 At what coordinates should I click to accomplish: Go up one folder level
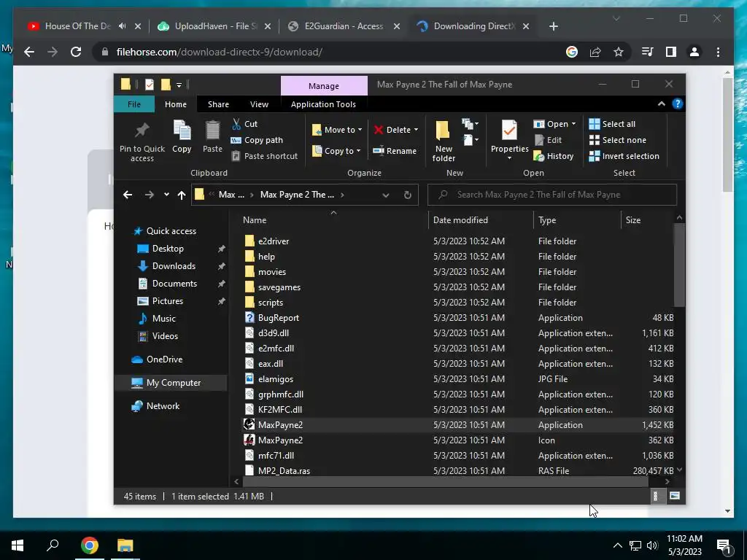point(181,195)
